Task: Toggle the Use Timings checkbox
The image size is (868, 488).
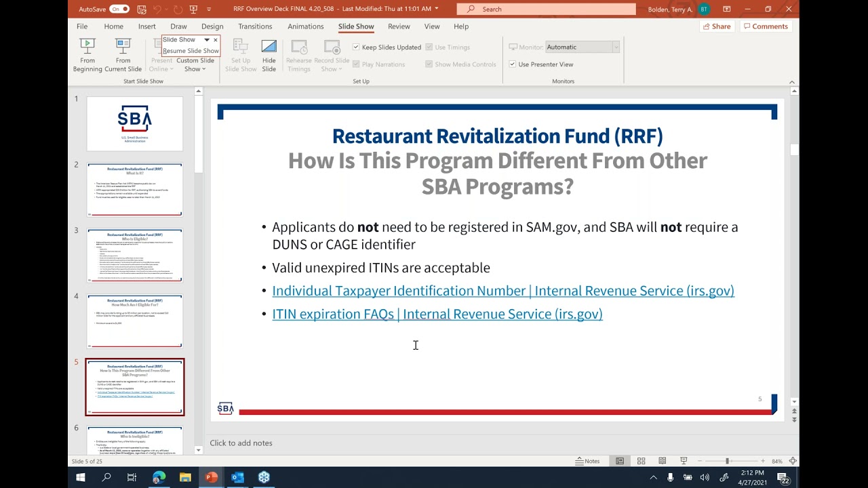Action: (x=429, y=47)
